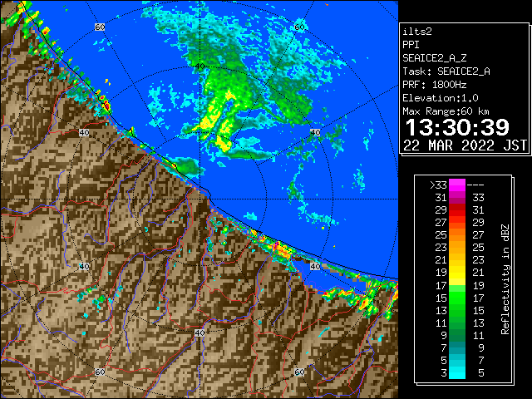The height and width of the screenshot is (399, 532).
Task: Click the "60" range label at lower-left of map
Action: coord(100,372)
